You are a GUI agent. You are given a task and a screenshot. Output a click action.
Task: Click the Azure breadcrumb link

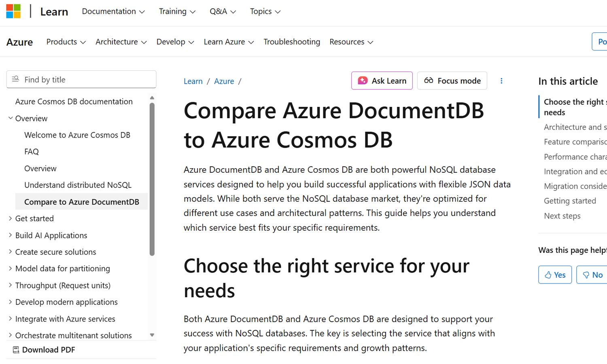click(224, 81)
